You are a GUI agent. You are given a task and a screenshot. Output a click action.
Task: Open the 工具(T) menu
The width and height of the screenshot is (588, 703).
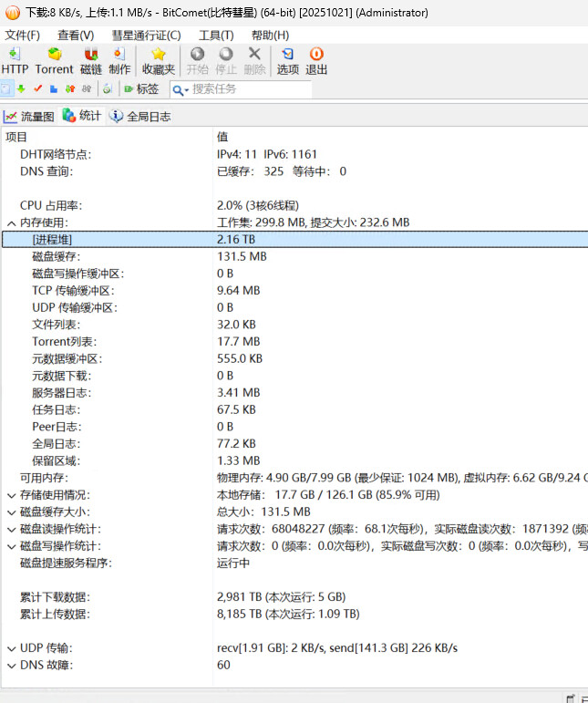click(x=216, y=35)
